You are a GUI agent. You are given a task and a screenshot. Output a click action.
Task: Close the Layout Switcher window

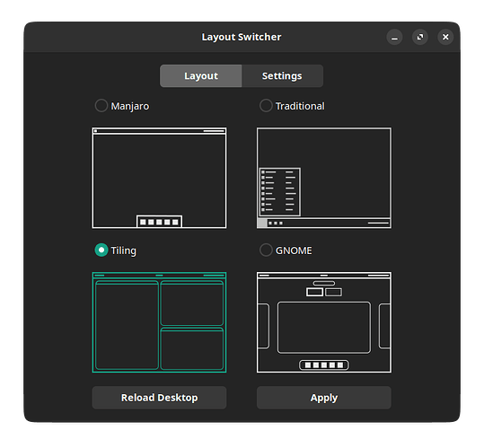pos(445,37)
